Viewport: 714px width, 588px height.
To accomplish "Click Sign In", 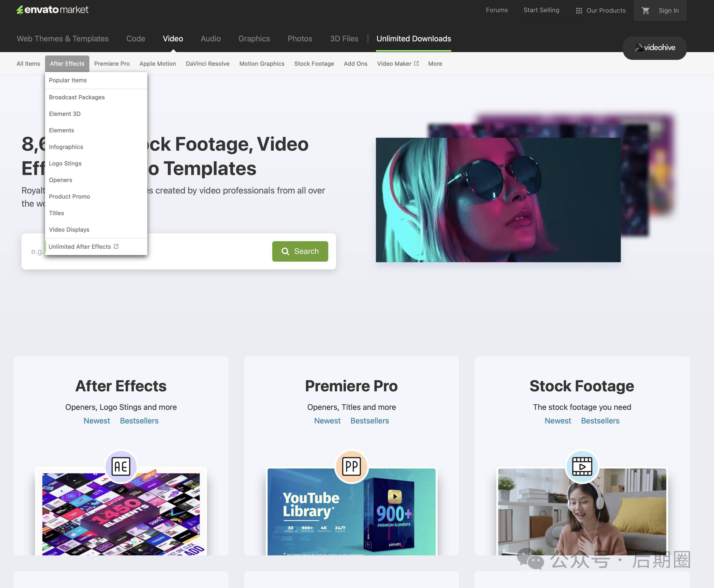I will [669, 10].
